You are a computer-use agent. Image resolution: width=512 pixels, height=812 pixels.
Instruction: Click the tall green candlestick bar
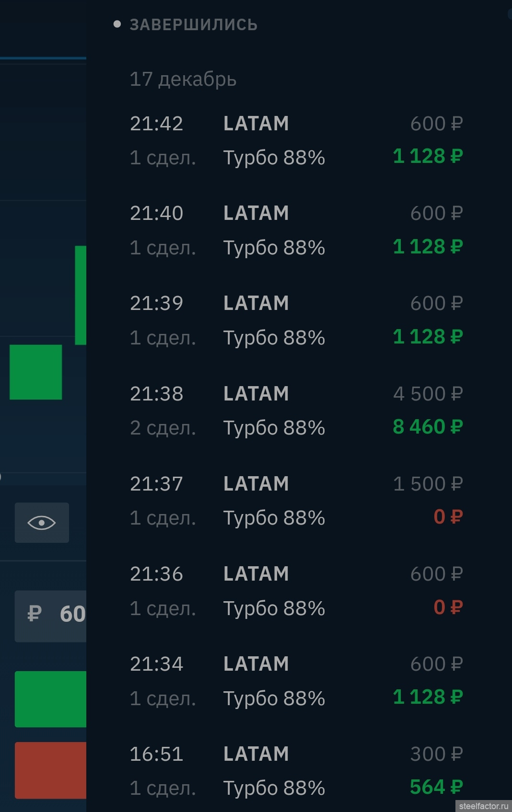81,295
